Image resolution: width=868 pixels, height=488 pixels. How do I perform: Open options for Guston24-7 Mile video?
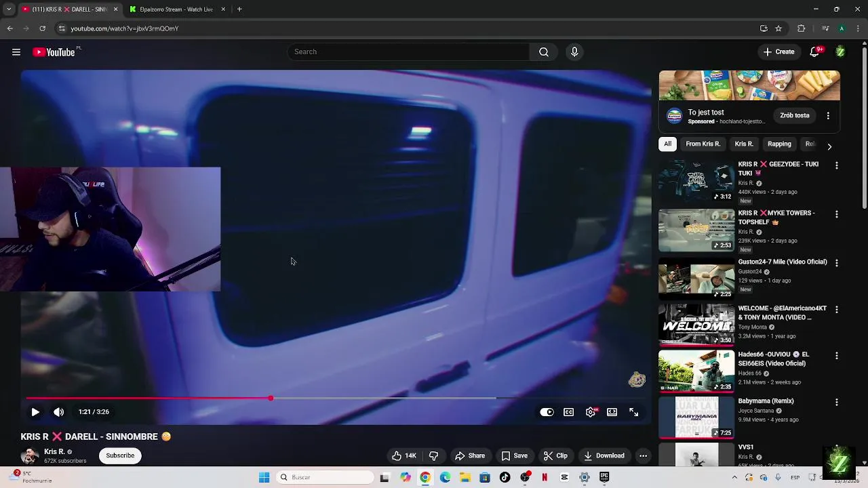coord(836,263)
